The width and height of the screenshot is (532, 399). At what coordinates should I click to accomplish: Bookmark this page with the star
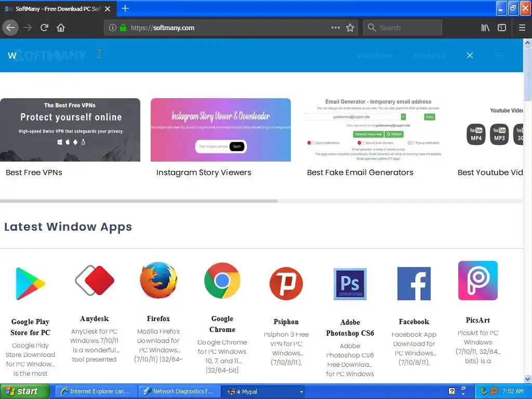click(350, 28)
